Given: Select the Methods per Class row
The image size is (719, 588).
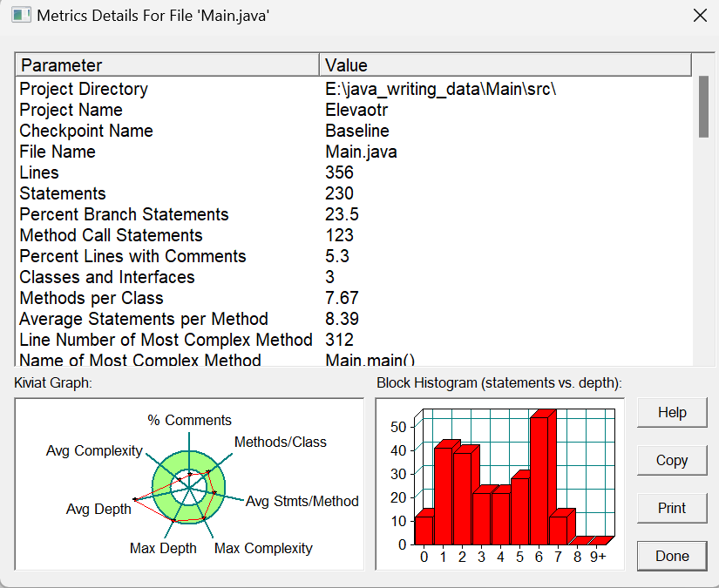Looking at the screenshot, I should coord(354,298).
